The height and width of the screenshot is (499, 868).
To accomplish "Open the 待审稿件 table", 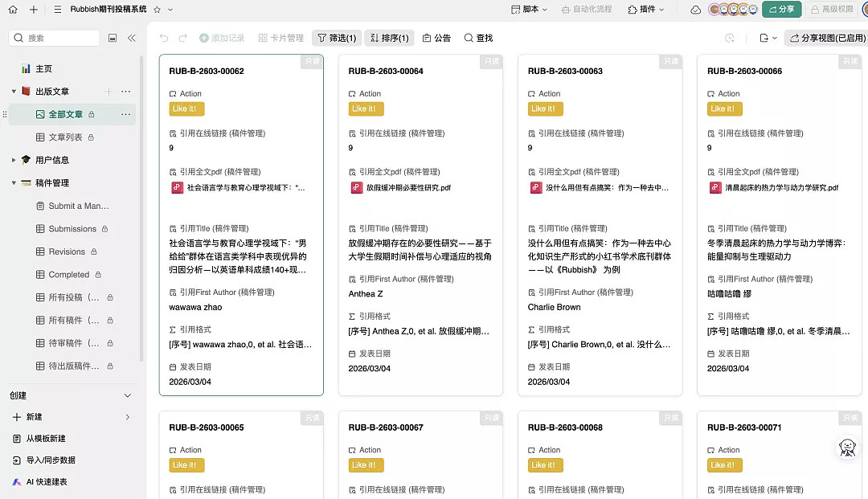I will pyautogui.click(x=74, y=343).
